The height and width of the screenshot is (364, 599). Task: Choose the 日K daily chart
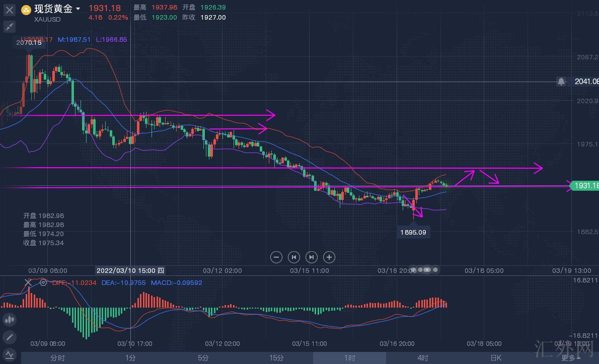point(496,358)
